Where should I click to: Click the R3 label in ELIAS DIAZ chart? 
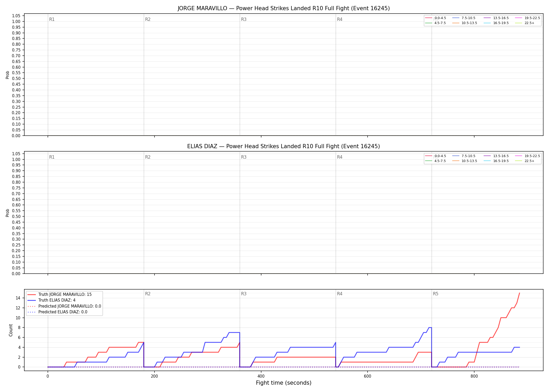(x=244, y=157)
